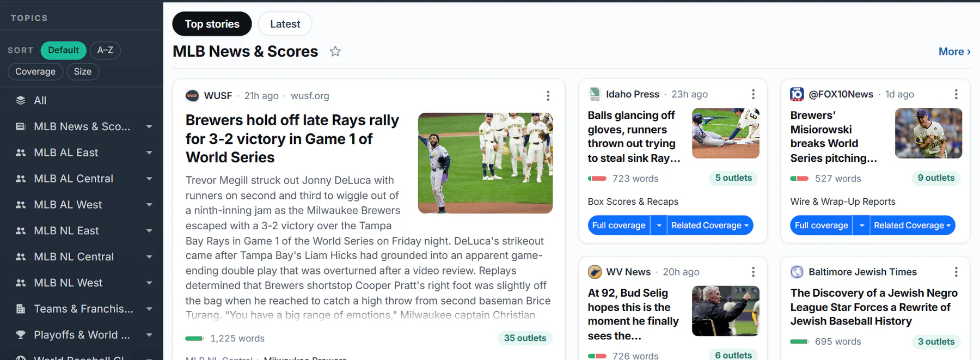
Task: Click the group icon for MLB NL West
Action: (21, 283)
